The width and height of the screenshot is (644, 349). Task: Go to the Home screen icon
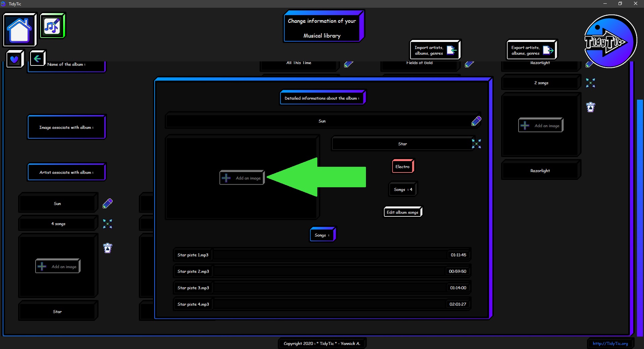(19, 30)
